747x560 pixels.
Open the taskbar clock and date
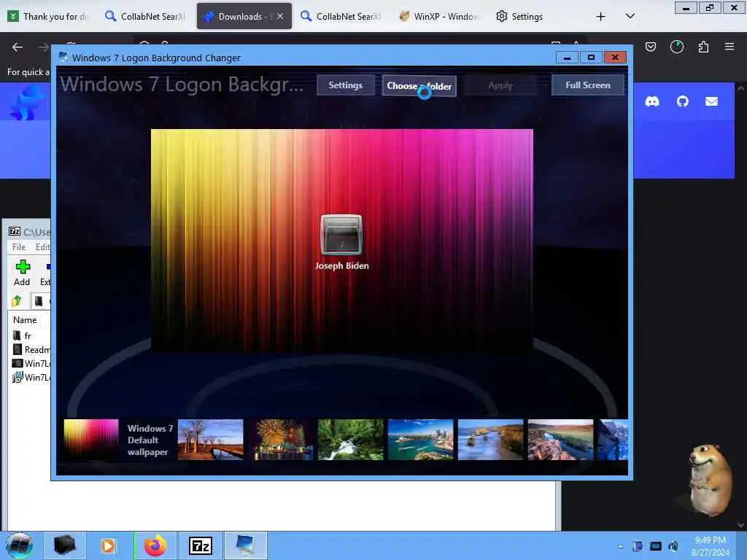click(711, 546)
